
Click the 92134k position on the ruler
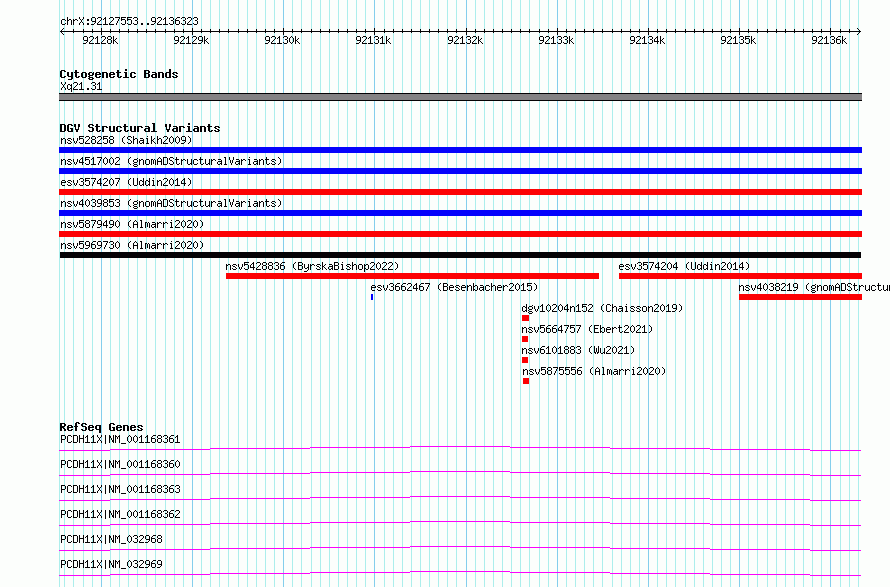tap(647, 40)
